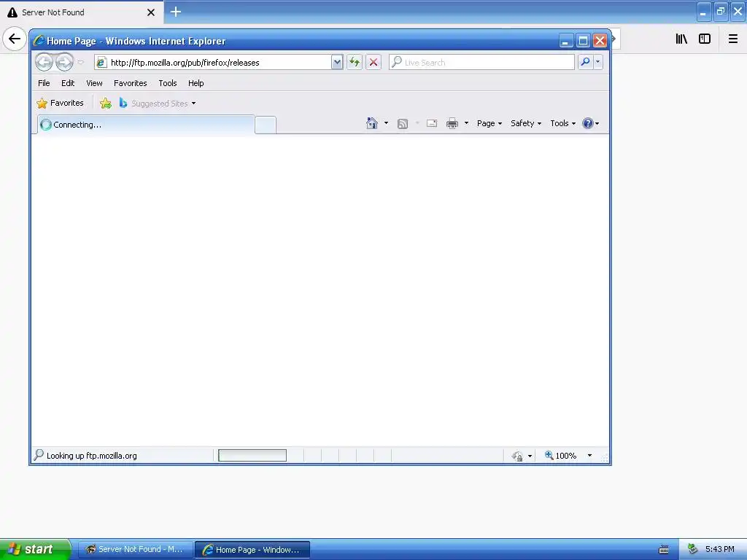Open the Help question mark icon
This screenshot has width=747, height=560.
point(588,123)
